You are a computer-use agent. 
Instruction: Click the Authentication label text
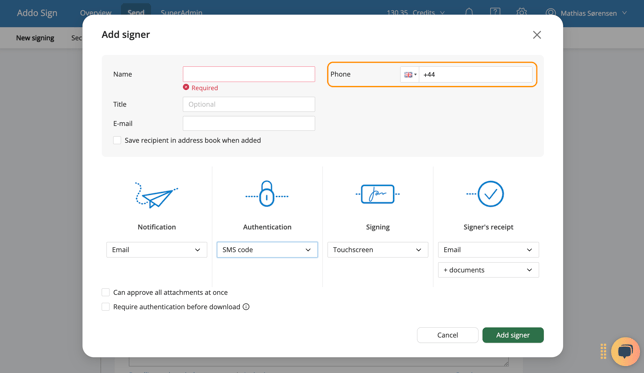(267, 227)
